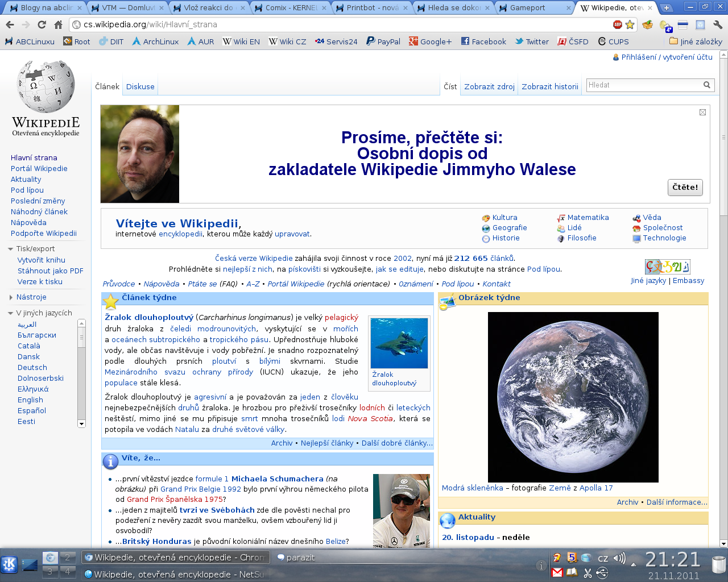728x582 pixels.
Task: Open the Geografie portal link
Action: [510, 227]
